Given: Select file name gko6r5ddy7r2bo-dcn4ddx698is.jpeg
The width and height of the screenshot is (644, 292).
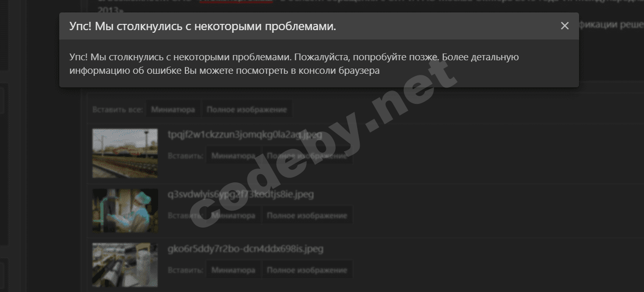Looking at the screenshot, I should (x=245, y=249).
